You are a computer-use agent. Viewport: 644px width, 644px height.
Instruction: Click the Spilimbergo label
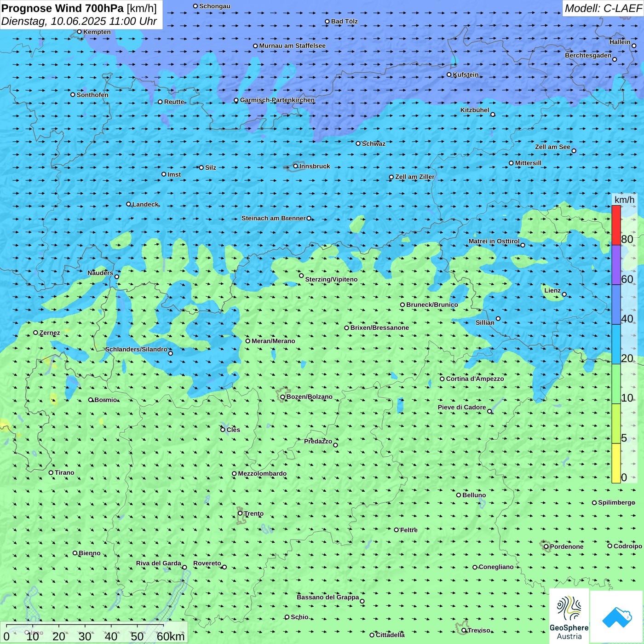click(616, 502)
